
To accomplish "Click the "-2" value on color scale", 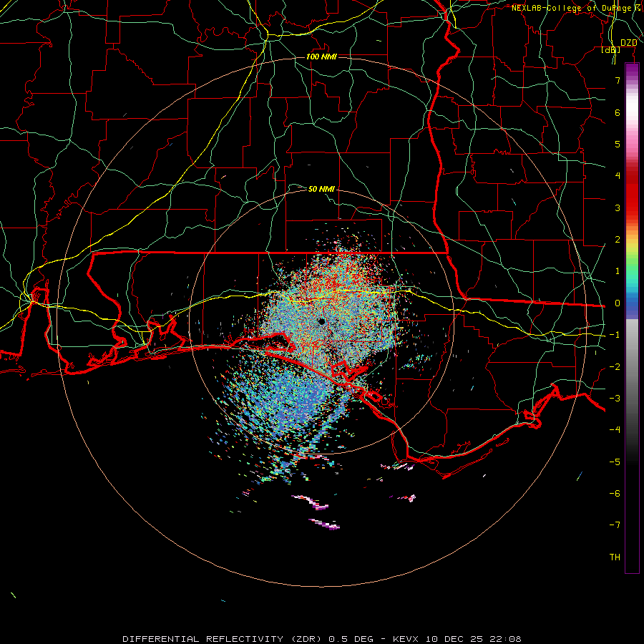I will (615, 366).
